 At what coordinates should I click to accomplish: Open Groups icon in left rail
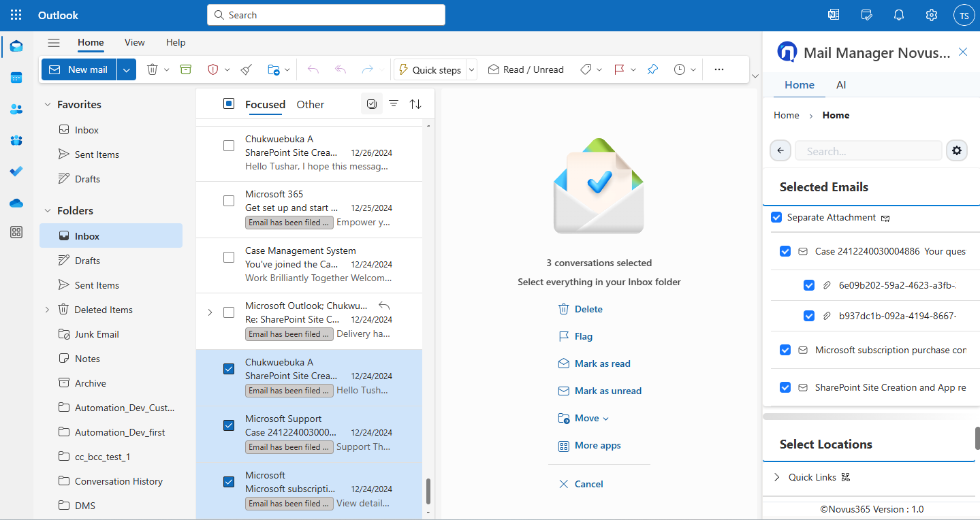[x=16, y=140]
